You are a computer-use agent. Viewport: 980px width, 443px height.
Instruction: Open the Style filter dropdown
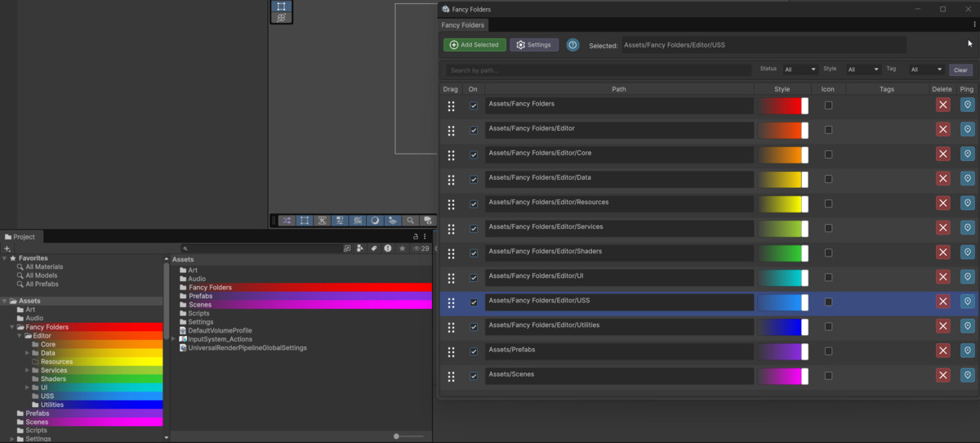tap(862, 69)
